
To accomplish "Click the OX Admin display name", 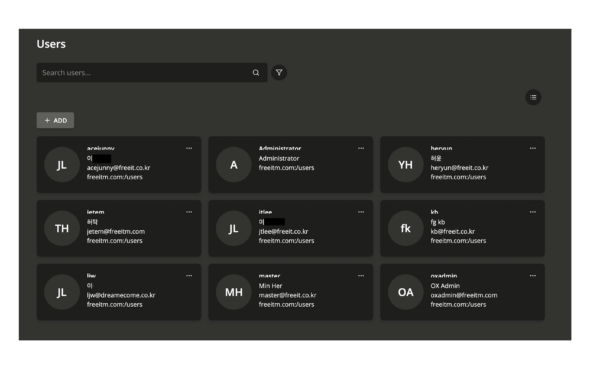I will 445,286.
